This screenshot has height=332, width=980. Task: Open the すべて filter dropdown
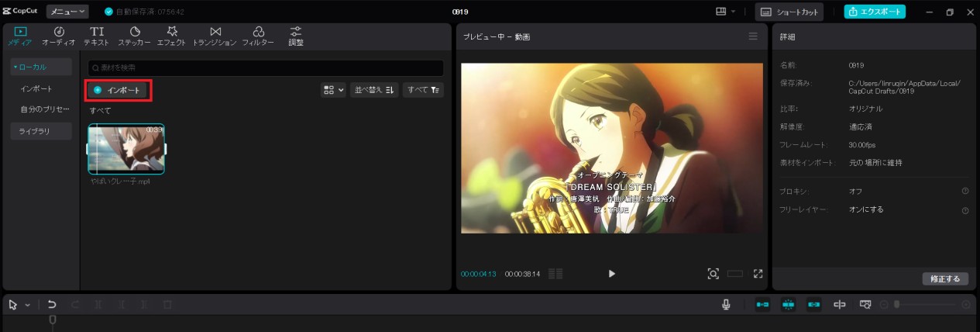[423, 90]
